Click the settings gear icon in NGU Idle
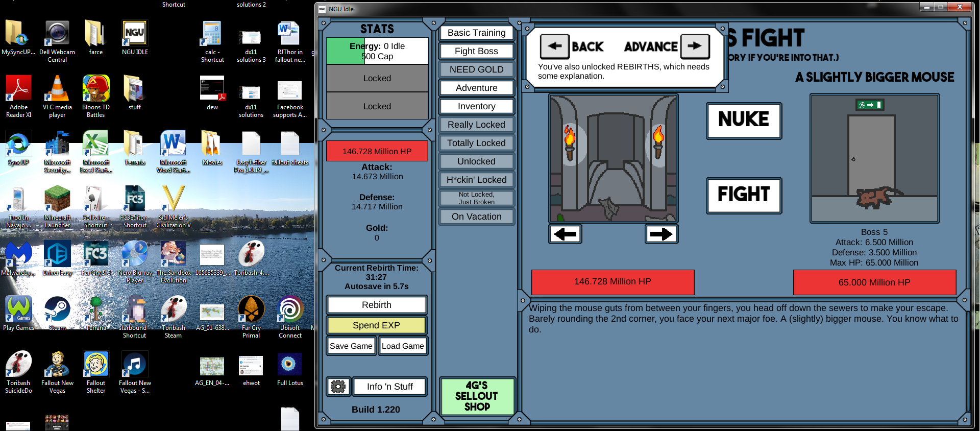The height and width of the screenshot is (431, 980). (x=338, y=387)
